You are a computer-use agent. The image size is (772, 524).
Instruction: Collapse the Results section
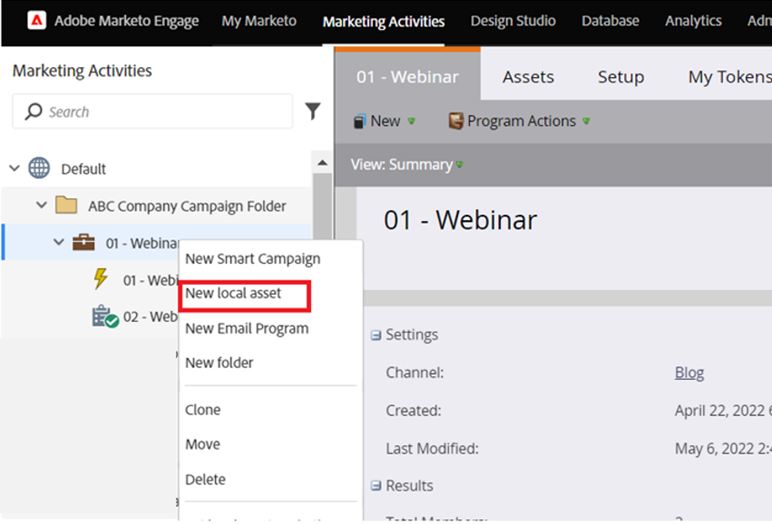[x=376, y=486]
